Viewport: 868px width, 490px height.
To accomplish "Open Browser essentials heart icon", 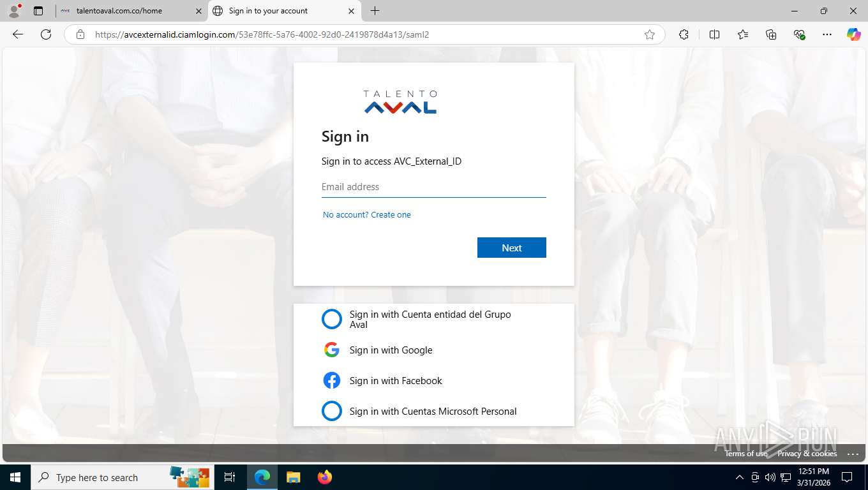I will tap(799, 34).
